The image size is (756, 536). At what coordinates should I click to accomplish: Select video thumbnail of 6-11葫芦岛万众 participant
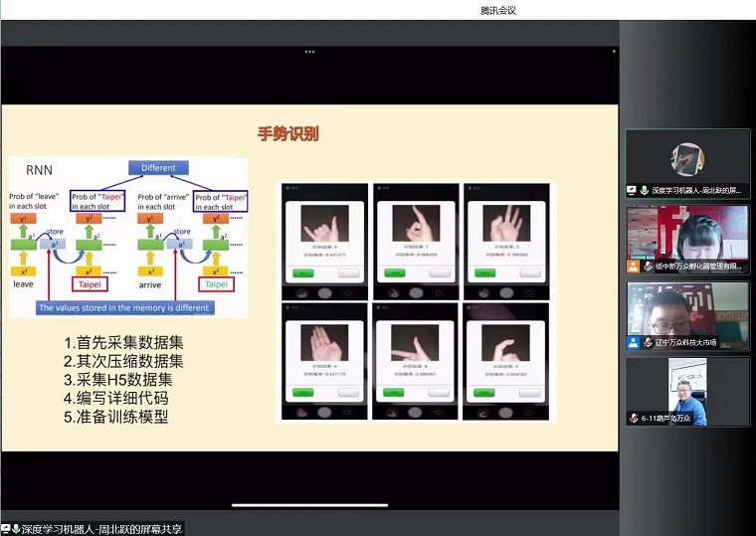point(687,392)
